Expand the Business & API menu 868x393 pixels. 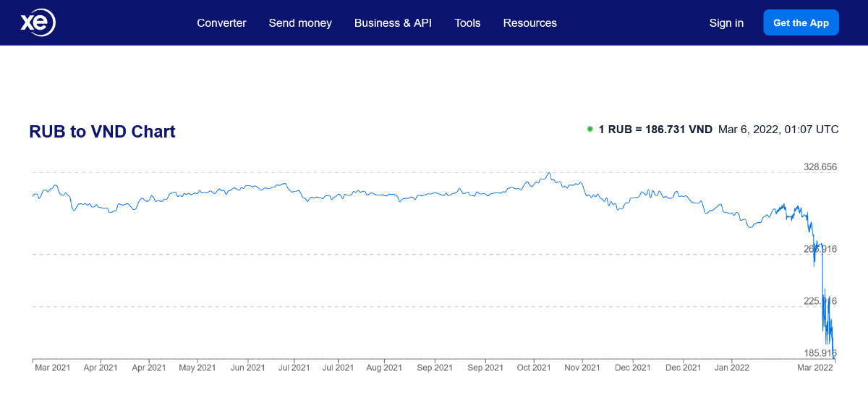coord(393,22)
